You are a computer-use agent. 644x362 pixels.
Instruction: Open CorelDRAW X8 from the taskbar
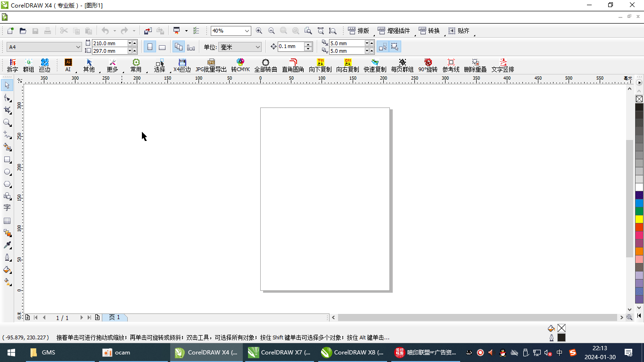pyautogui.click(x=353, y=352)
